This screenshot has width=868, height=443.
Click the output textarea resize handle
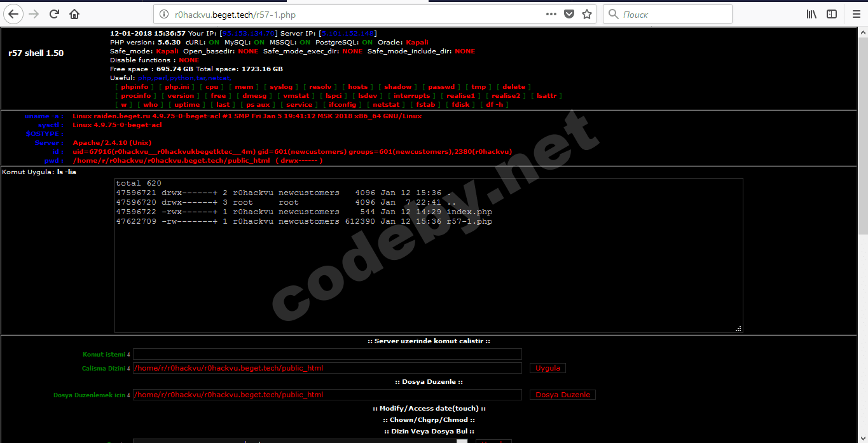coord(738,329)
